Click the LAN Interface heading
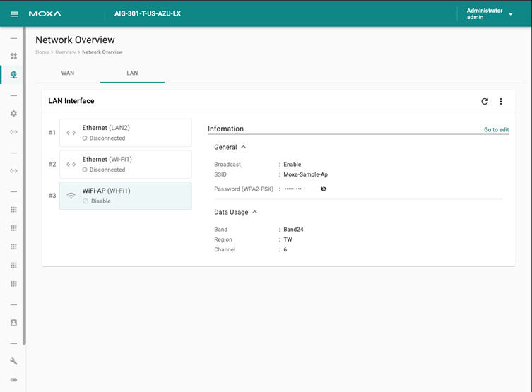 click(x=71, y=101)
